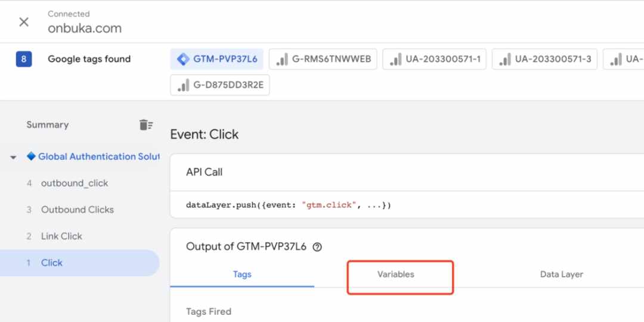Select the Outbound Clicks event
The image size is (644, 322).
pos(77,210)
